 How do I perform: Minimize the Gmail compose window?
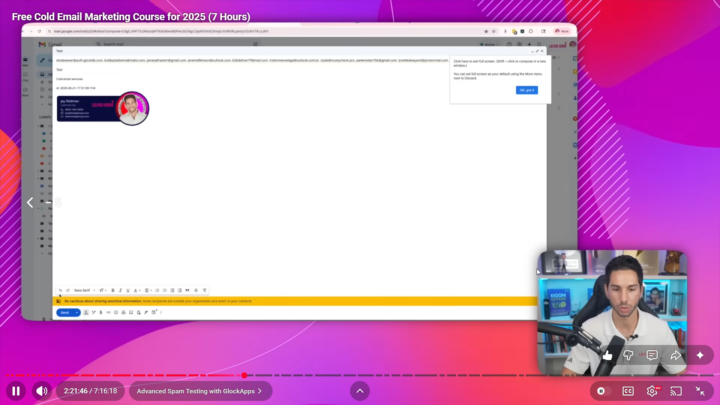tap(532, 51)
